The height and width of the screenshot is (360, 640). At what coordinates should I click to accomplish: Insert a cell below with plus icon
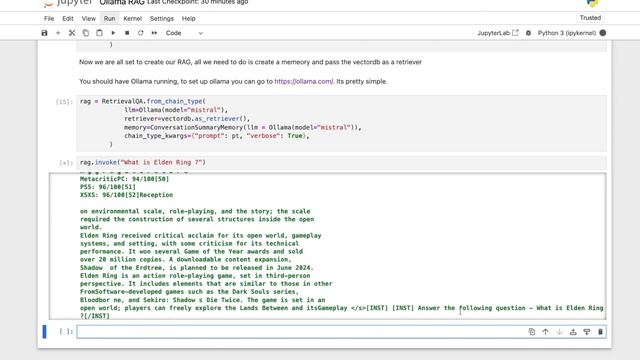point(58,33)
